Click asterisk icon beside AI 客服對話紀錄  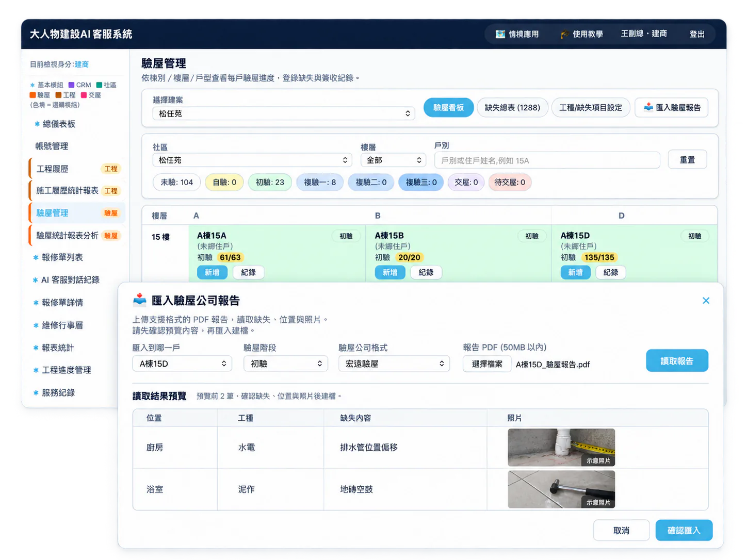[x=36, y=280]
